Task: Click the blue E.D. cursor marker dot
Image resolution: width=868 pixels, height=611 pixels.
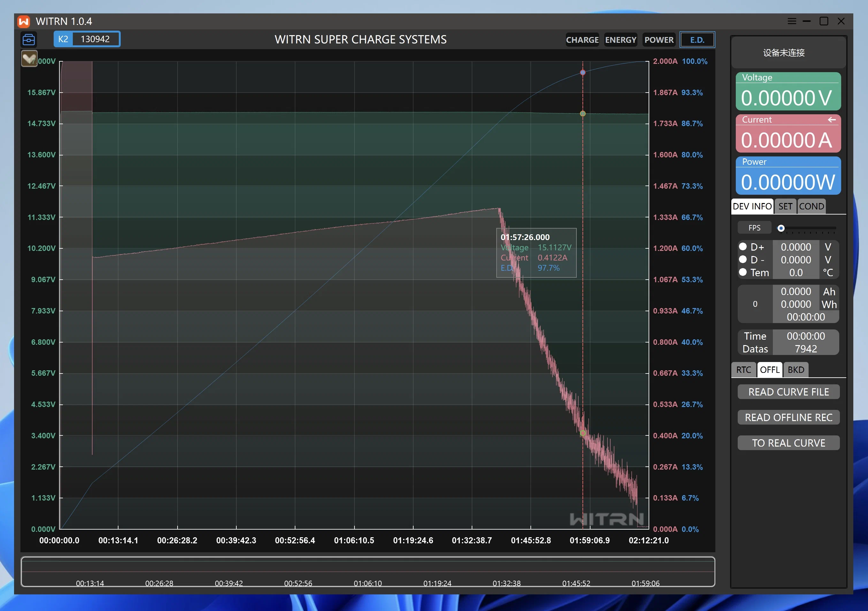Action: coord(582,72)
